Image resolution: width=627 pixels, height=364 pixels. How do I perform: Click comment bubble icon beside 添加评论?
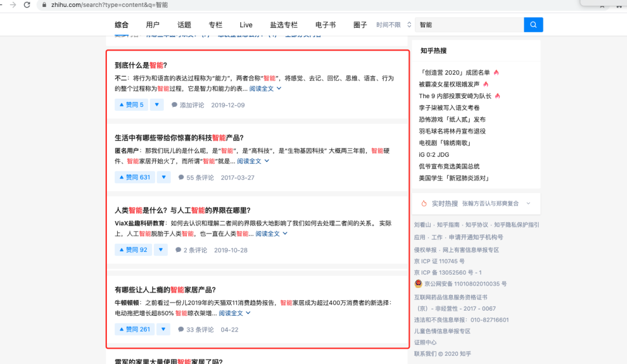174,105
